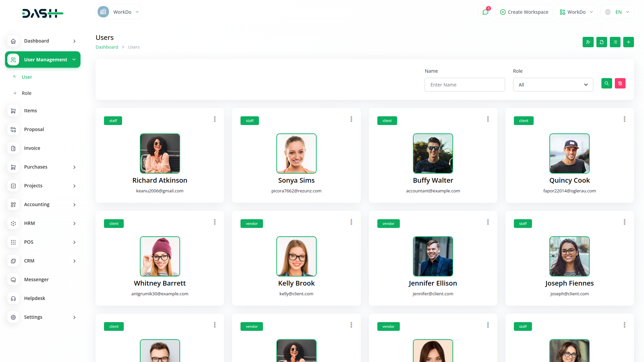Open the EN language dropdown
644x362 pixels.
click(616, 12)
